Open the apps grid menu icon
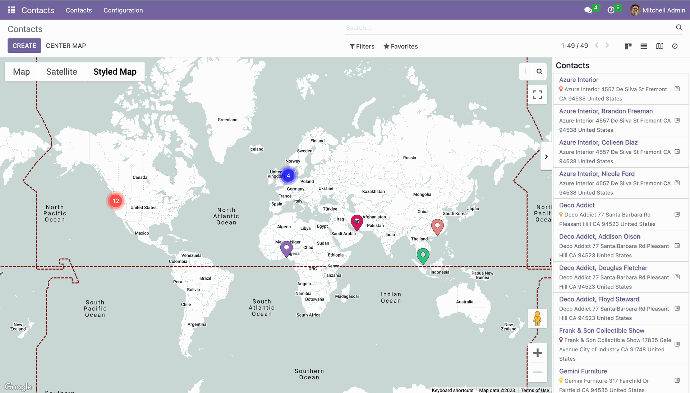Image resolution: width=690 pixels, height=393 pixels. pyautogui.click(x=11, y=10)
